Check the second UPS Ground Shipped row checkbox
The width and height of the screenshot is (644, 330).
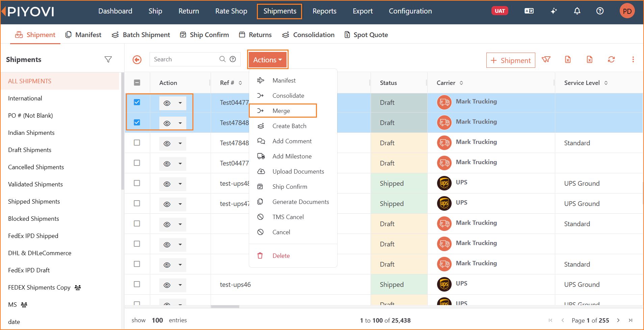(137, 204)
